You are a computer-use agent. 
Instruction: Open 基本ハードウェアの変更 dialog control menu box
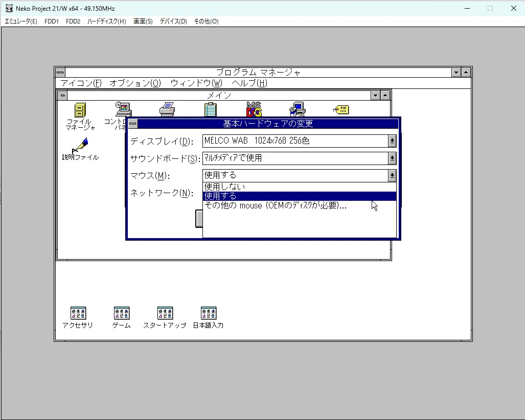(x=133, y=124)
